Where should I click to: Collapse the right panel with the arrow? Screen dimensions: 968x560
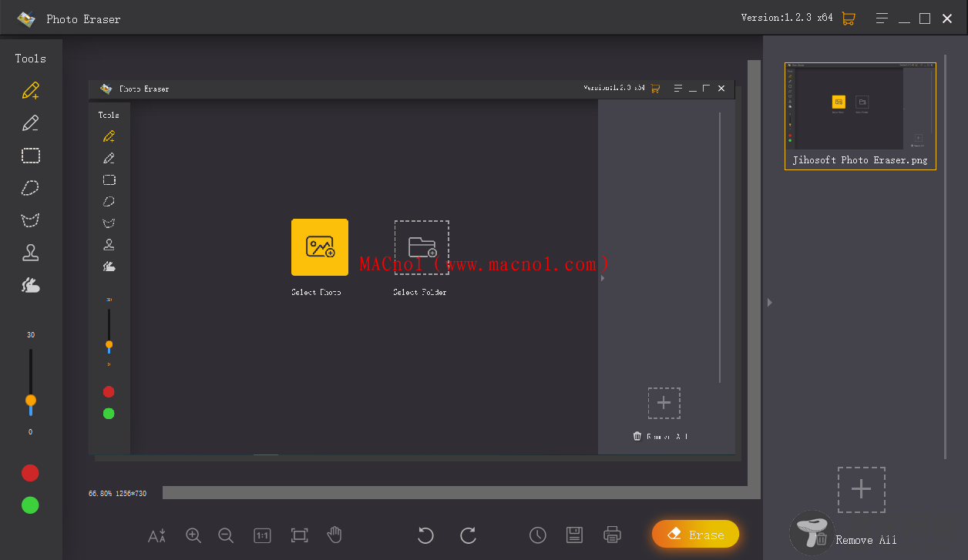[769, 303]
